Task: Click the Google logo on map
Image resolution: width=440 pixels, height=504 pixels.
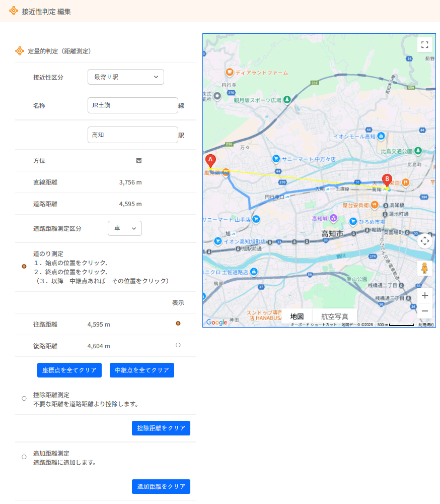Action: (x=216, y=322)
